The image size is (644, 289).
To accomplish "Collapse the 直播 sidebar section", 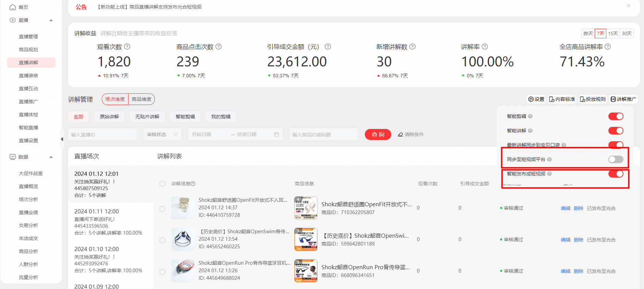I will pos(51,20).
